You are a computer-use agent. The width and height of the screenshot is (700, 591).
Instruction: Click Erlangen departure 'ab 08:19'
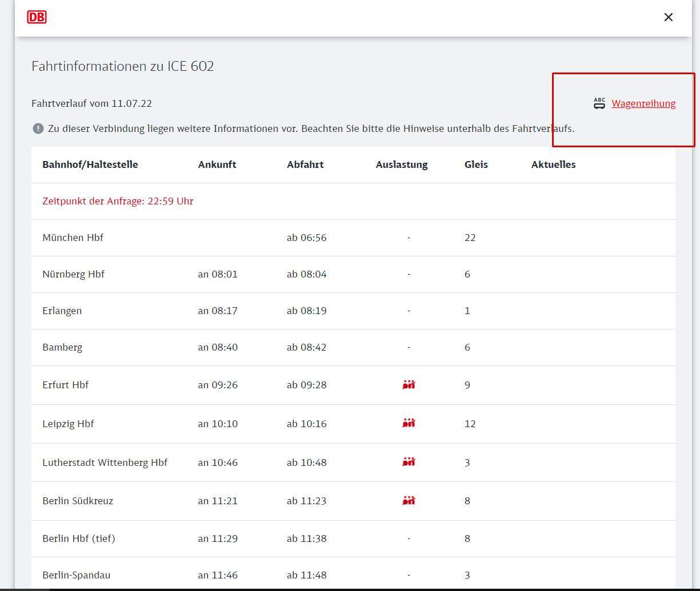pos(306,311)
